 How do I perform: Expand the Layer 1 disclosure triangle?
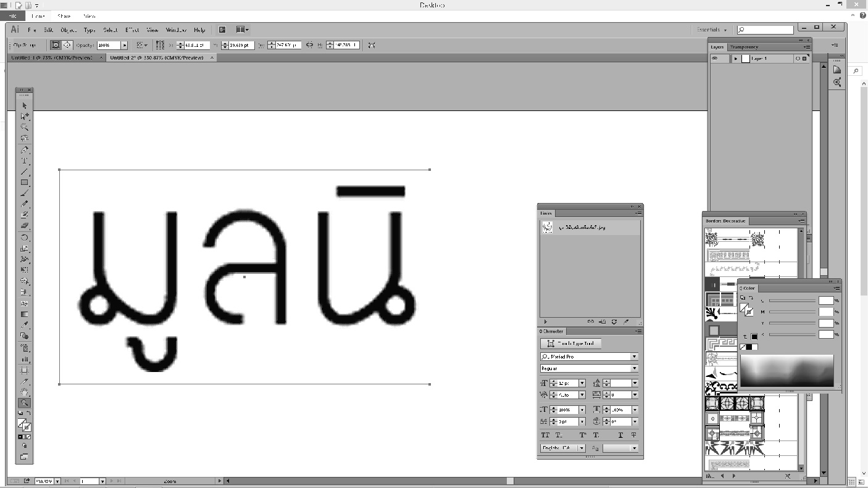[736, 59]
